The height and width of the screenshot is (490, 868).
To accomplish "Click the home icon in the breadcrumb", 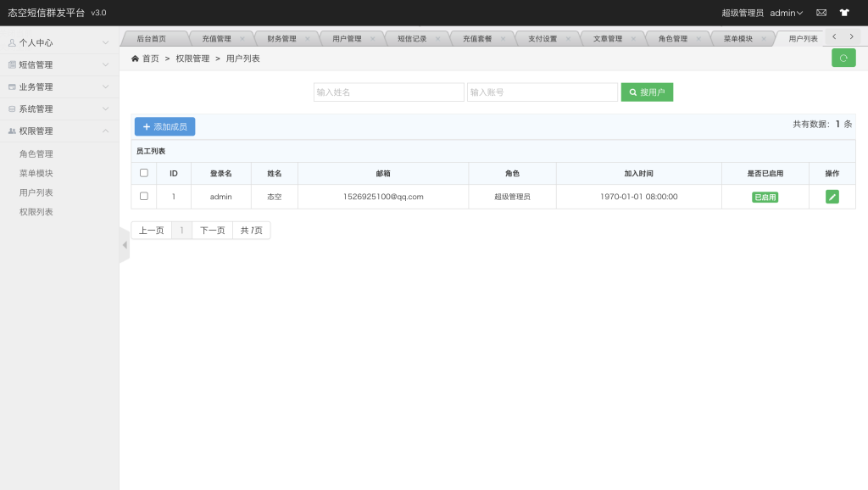I will click(135, 58).
